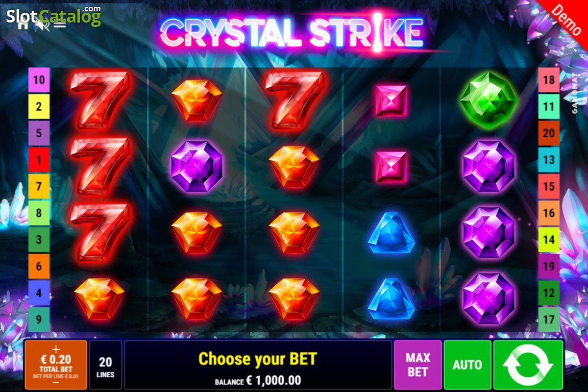This screenshot has width=588, height=392.
Task: Toggle the muted sound icon
Action: click(x=43, y=24)
